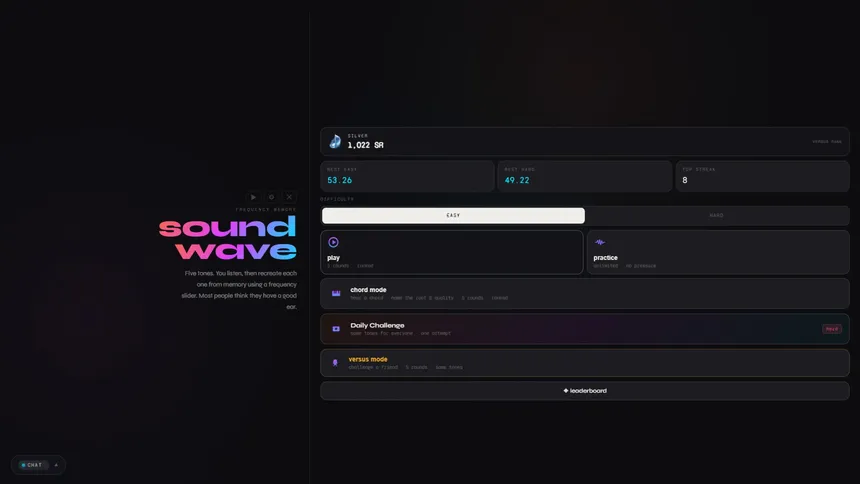Click the settings gear icon above the logo
Image resolution: width=860 pixels, height=484 pixels.
coord(271,197)
